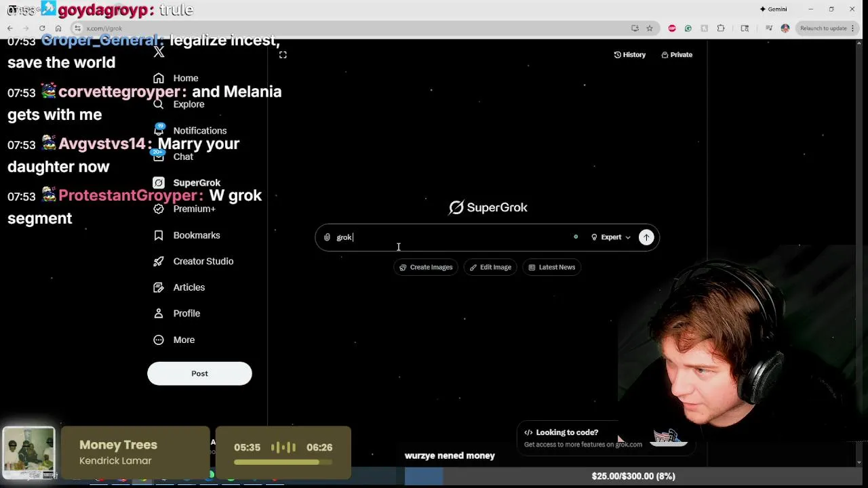Screen dimensions: 868x488
Task: Click the browser home icon
Action: point(58,28)
